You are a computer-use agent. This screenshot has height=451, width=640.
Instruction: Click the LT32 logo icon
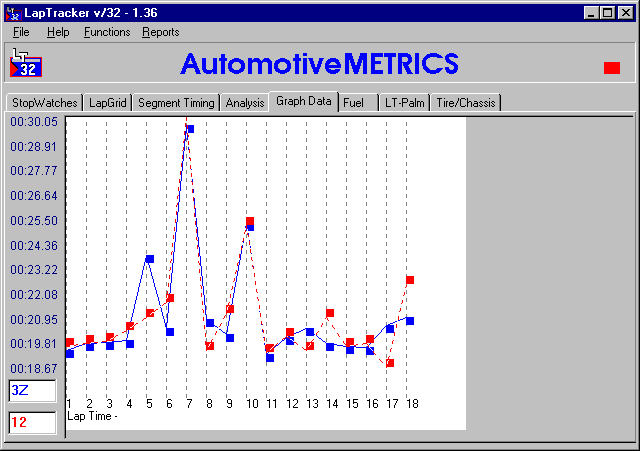(x=26, y=62)
